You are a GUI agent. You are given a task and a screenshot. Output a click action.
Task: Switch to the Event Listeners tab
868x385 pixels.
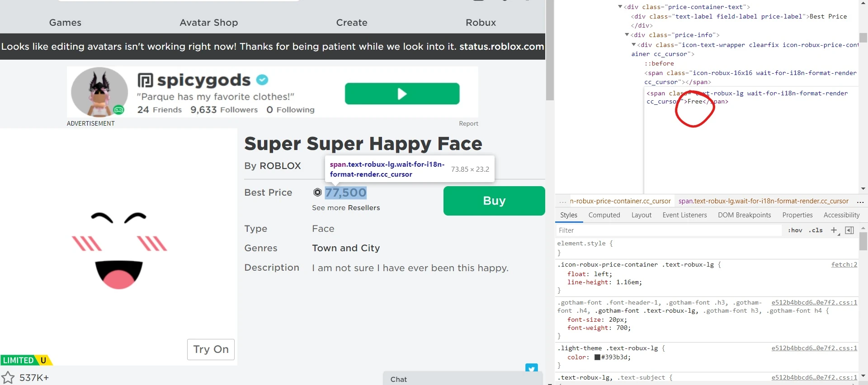point(684,215)
